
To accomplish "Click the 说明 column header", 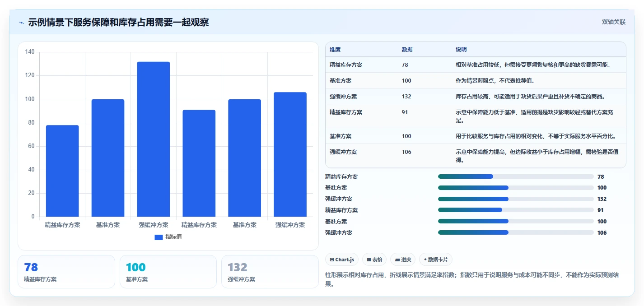I will point(461,50).
